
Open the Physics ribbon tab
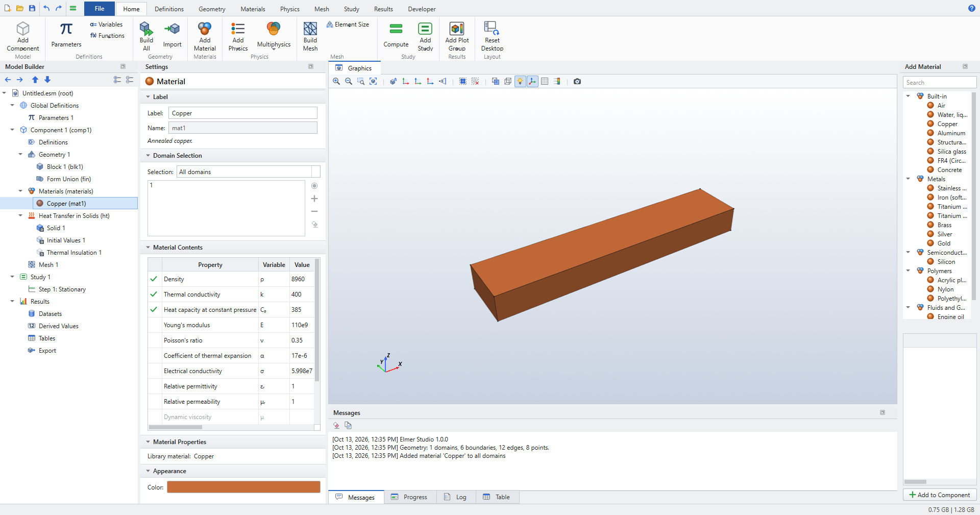pos(289,9)
